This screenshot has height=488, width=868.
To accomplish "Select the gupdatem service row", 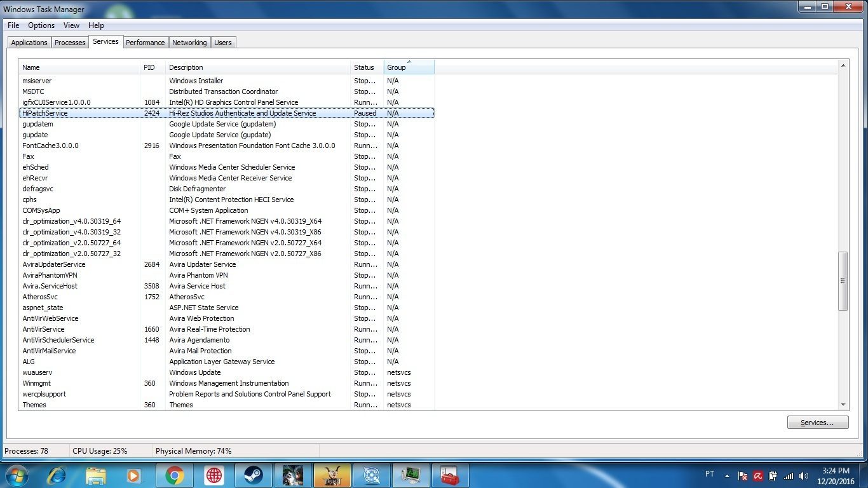I will tap(227, 124).
